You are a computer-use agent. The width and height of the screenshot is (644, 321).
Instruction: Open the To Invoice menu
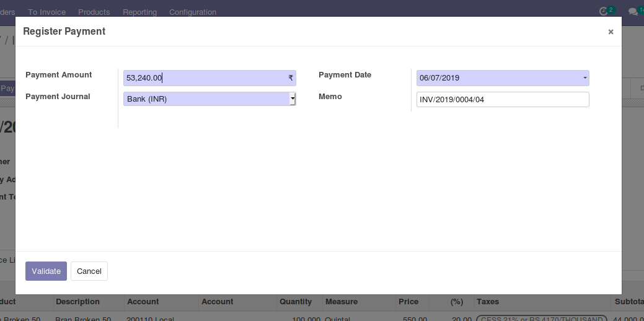(46, 12)
